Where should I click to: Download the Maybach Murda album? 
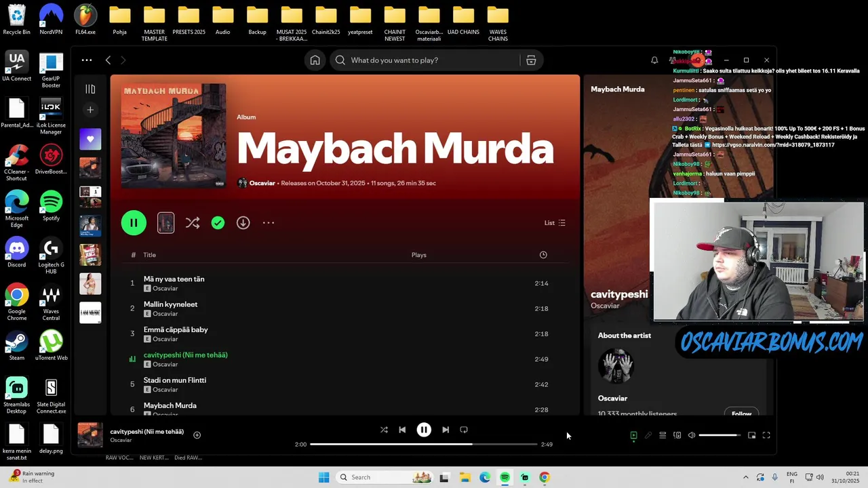coord(243,223)
